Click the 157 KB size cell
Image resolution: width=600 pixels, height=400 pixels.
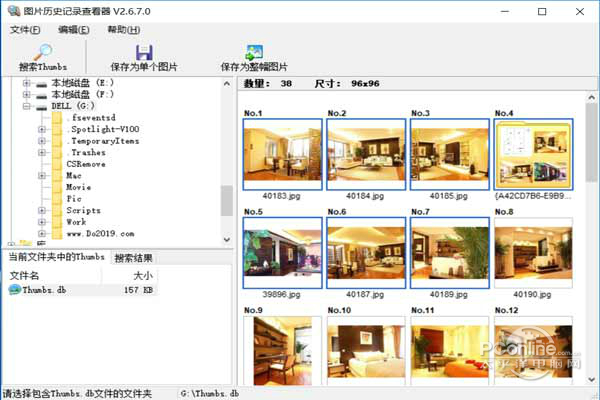[138, 290]
